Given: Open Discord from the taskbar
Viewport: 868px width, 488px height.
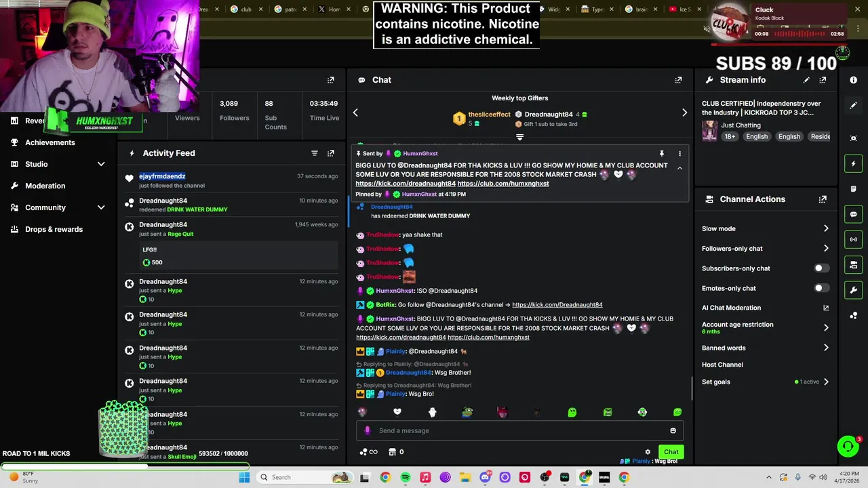Looking at the screenshot, I should [485, 477].
